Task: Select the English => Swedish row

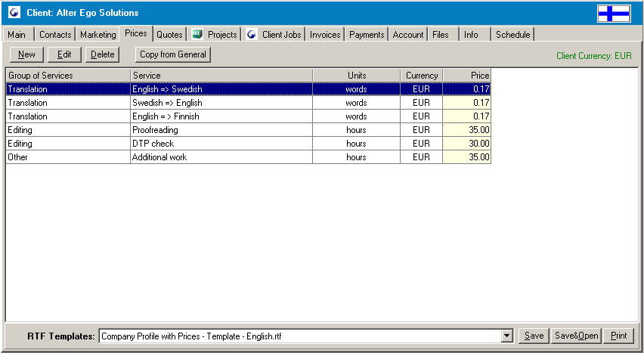Action: pyautogui.click(x=249, y=89)
